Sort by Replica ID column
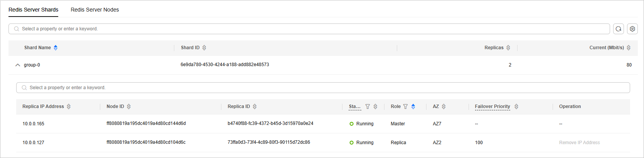644x158 pixels. (x=255, y=106)
